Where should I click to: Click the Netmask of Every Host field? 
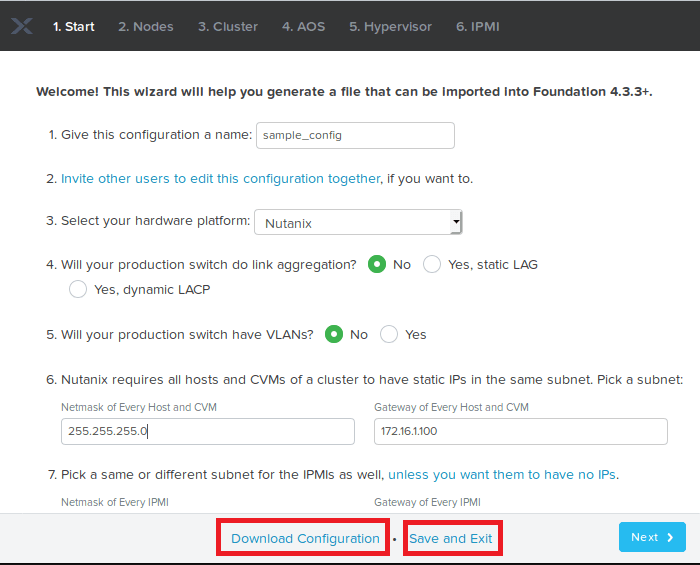[208, 431]
